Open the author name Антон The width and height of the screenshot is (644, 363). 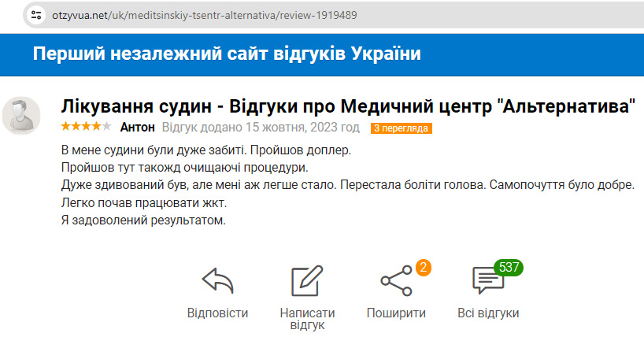[137, 128]
